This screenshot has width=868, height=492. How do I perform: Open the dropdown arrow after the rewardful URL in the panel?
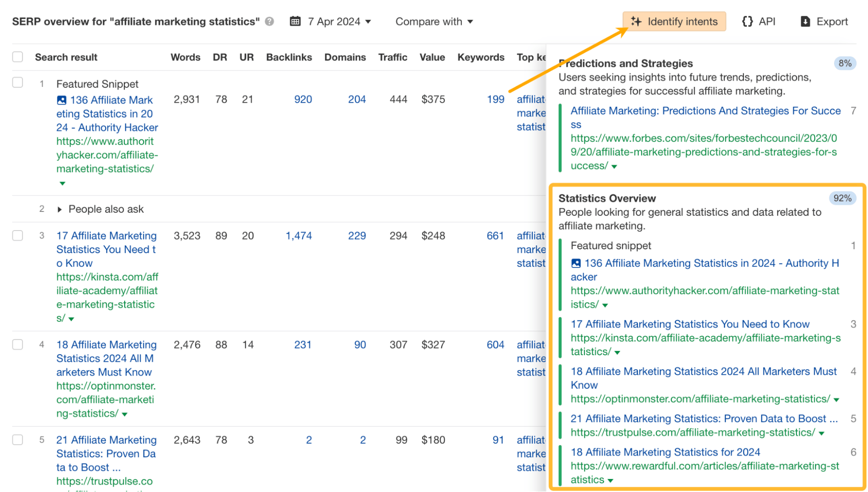click(610, 481)
